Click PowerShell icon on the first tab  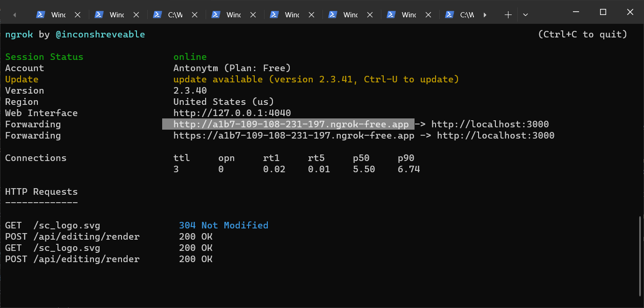coord(41,15)
